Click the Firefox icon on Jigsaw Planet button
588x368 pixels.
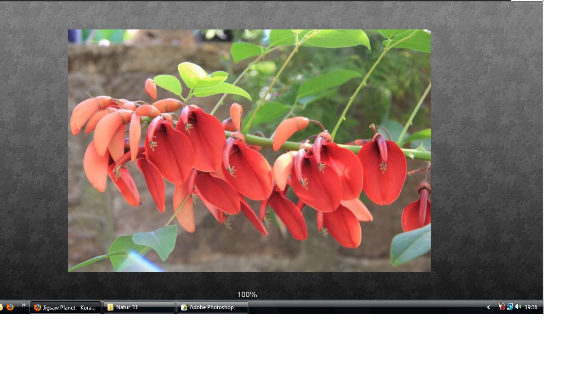click(x=38, y=307)
